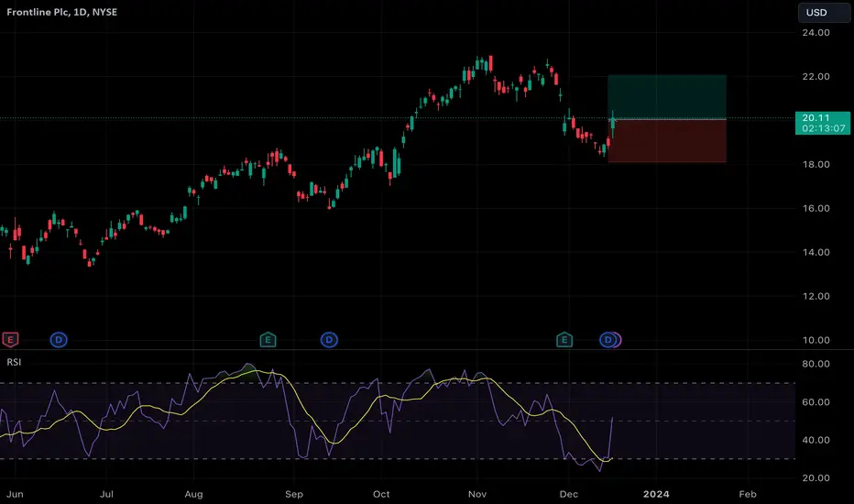Viewport: 854px width, 504px height.
Task: Click the Jul label on the time axis
Action: tap(106, 494)
